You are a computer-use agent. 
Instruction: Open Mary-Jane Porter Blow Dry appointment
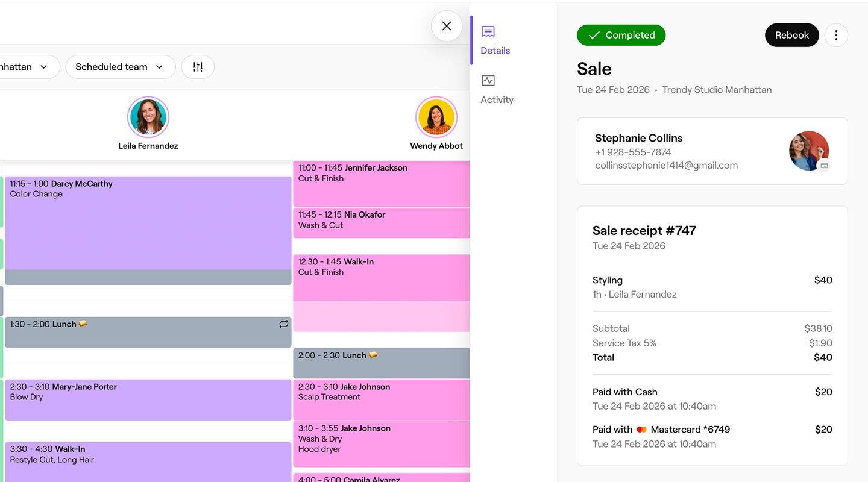(x=148, y=399)
